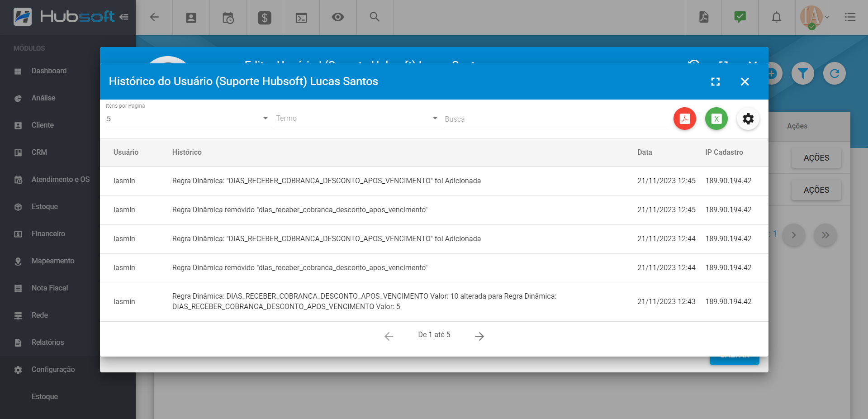Click the Busca search field
Image resolution: width=868 pixels, height=419 pixels.
(556, 119)
